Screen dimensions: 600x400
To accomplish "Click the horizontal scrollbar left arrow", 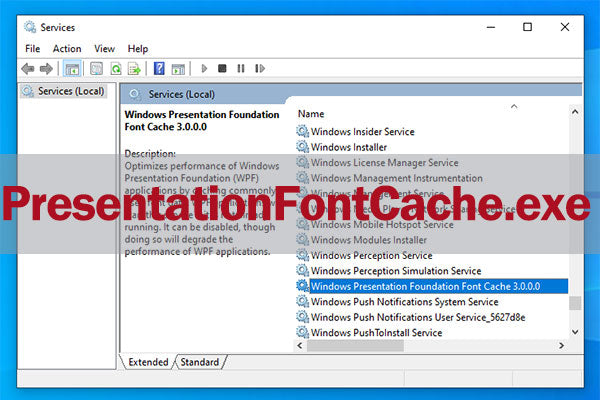I will tap(300, 346).
